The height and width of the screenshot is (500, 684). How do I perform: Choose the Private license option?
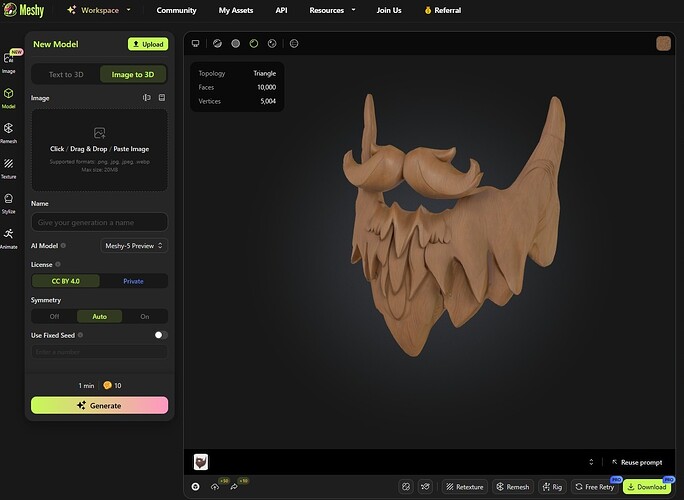(133, 281)
